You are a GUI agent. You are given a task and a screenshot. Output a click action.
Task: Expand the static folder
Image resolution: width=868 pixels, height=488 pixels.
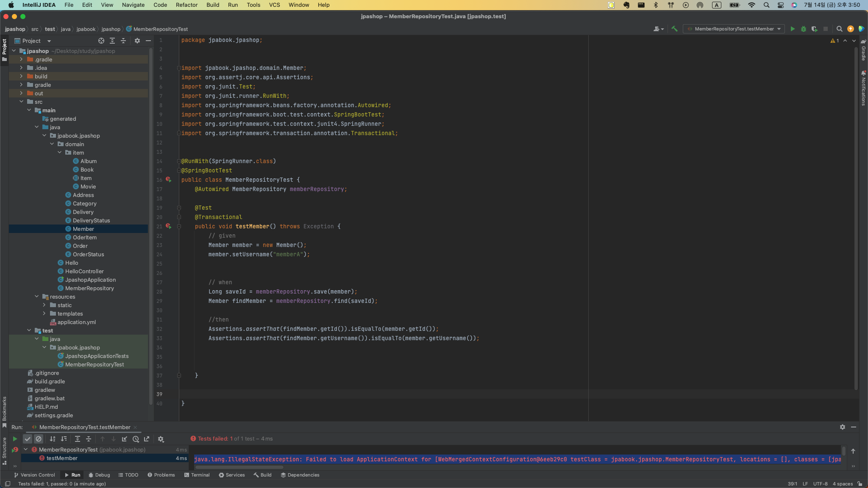pos(44,305)
